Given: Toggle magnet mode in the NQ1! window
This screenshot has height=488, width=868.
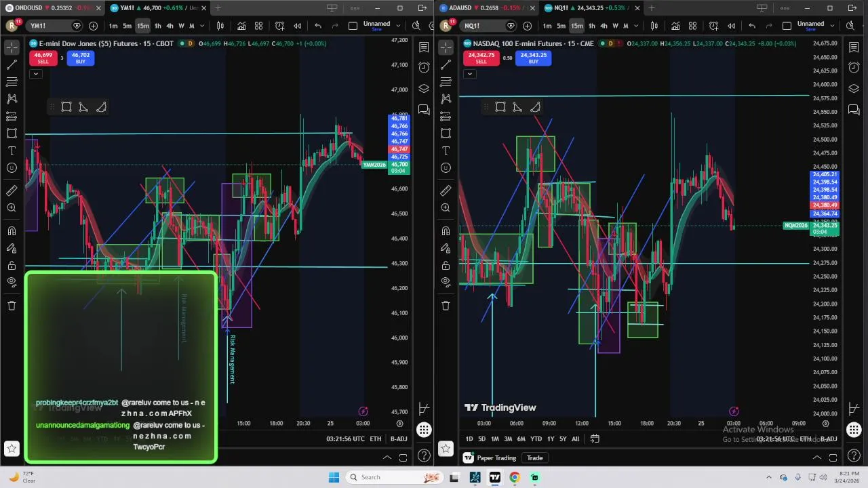Looking at the screenshot, I should click(x=446, y=230).
